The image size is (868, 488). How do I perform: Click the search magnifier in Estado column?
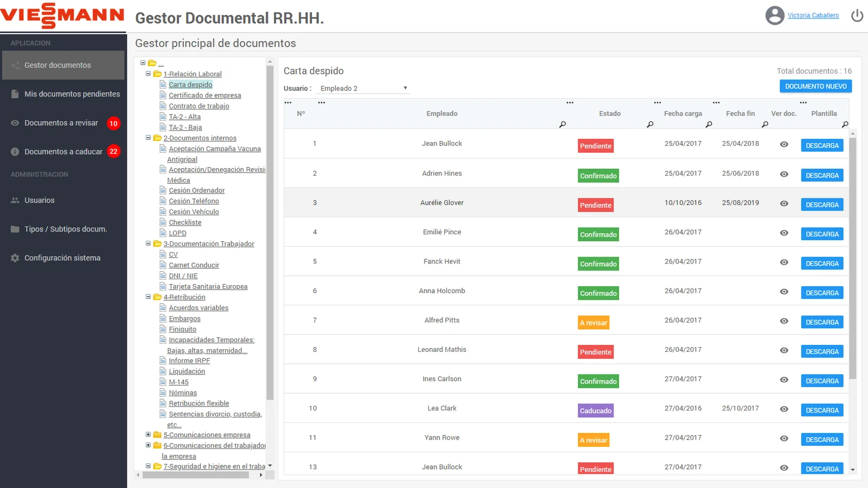tap(650, 125)
